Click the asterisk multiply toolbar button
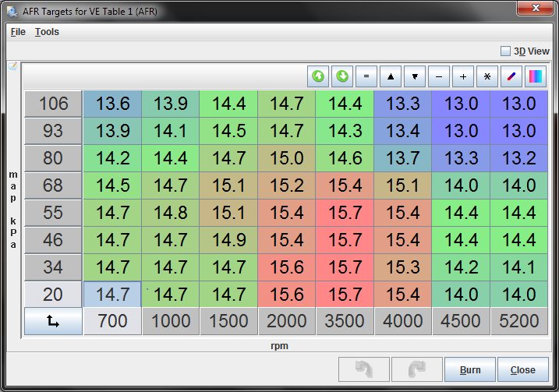Screen dimensions: 559x392 [487, 76]
